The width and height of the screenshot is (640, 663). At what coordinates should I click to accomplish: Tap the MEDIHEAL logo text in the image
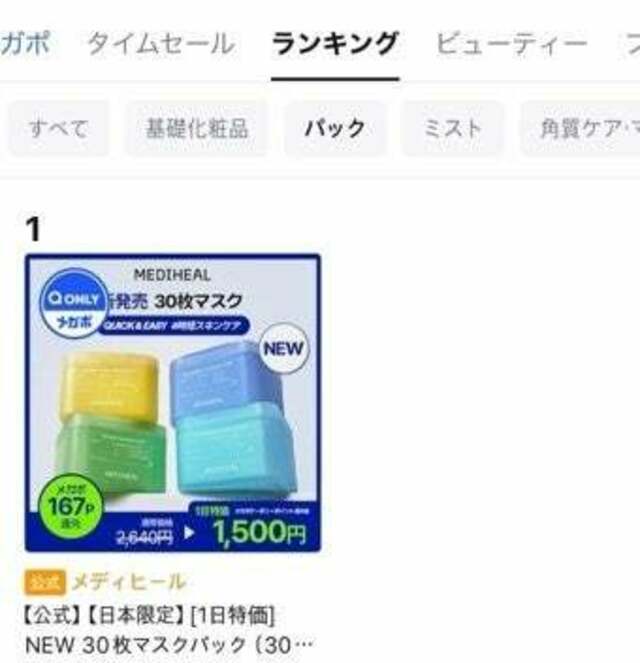(172, 276)
